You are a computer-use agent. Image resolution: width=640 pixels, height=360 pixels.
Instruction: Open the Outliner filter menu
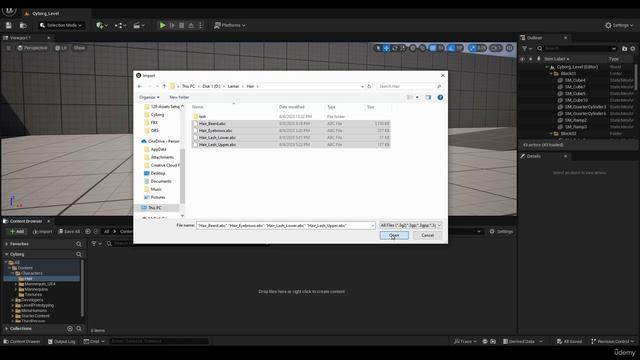527,49
